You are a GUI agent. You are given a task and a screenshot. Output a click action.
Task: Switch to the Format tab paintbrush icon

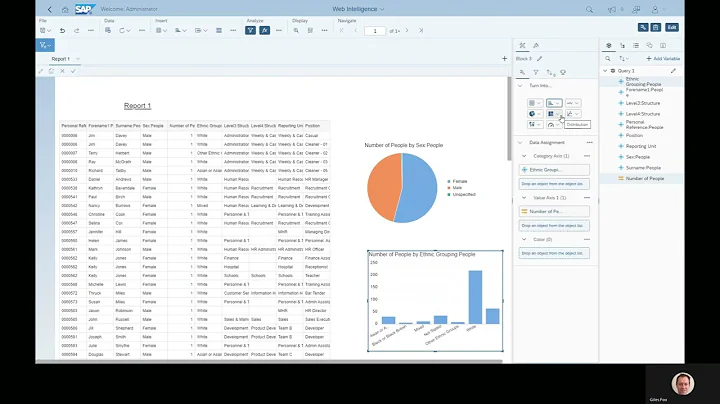pos(536,45)
